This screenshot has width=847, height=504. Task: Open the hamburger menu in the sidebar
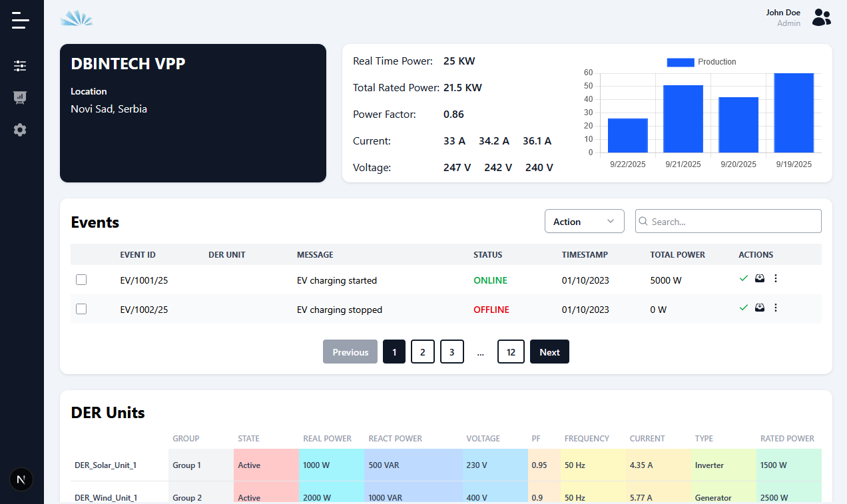click(x=21, y=20)
